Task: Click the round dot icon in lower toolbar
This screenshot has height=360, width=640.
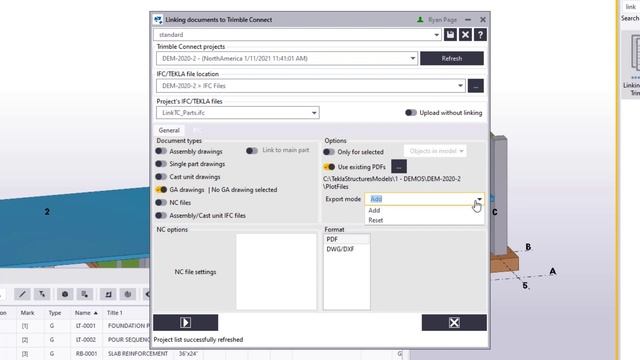Action: [x=65, y=294]
